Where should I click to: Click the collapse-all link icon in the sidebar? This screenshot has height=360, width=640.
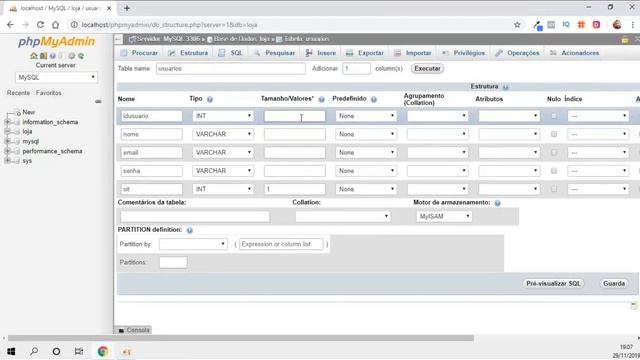(x=98, y=101)
